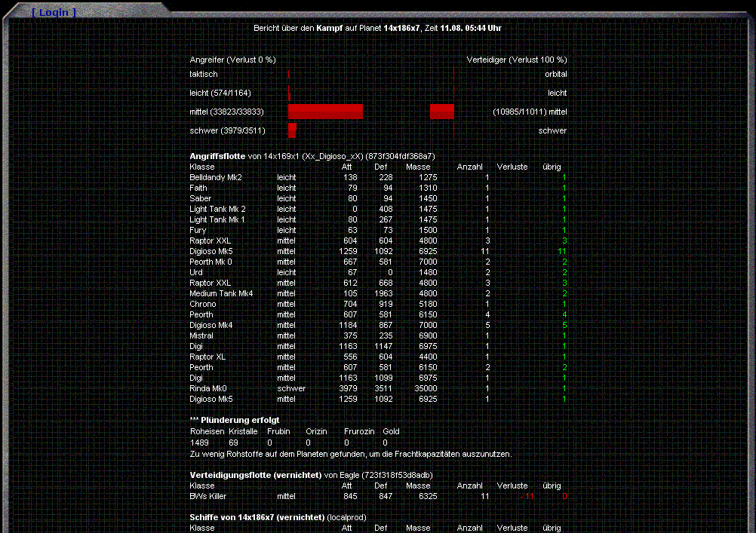
Task: Click the defender's red mittel bar
Action: coord(441,112)
